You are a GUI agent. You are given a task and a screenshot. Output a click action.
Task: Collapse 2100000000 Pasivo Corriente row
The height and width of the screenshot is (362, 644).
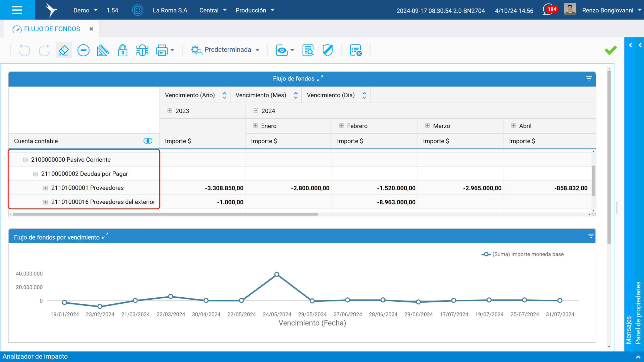[25, 160]
